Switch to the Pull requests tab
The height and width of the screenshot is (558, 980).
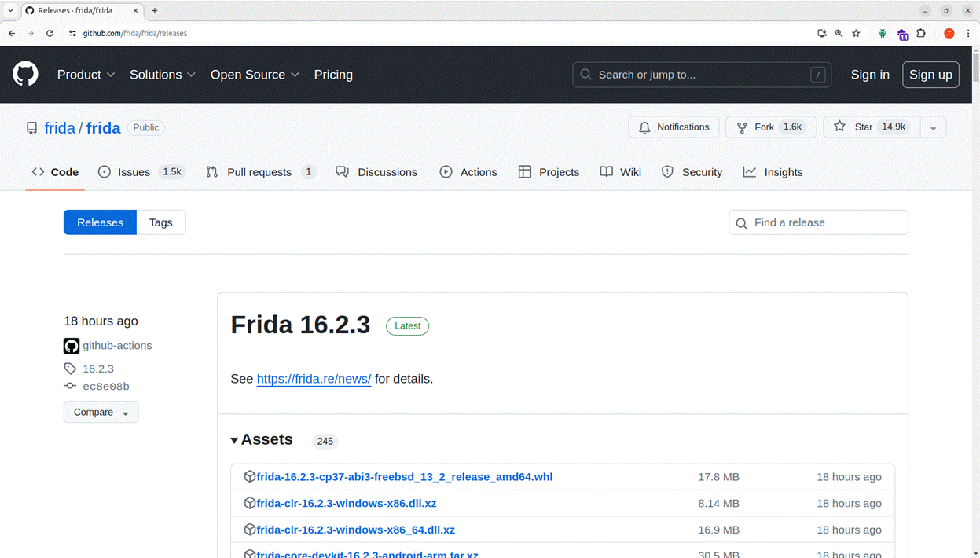260,172
